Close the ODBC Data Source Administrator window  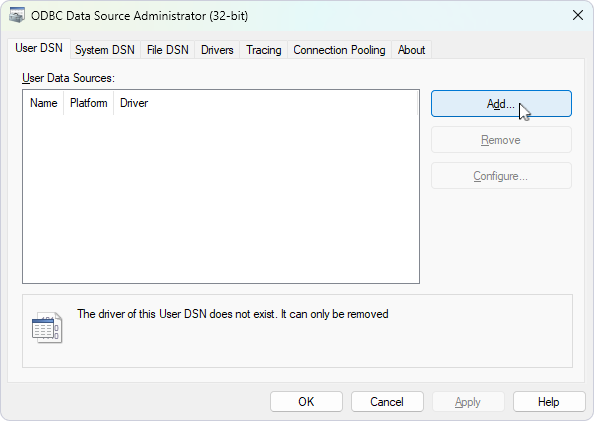578,16
